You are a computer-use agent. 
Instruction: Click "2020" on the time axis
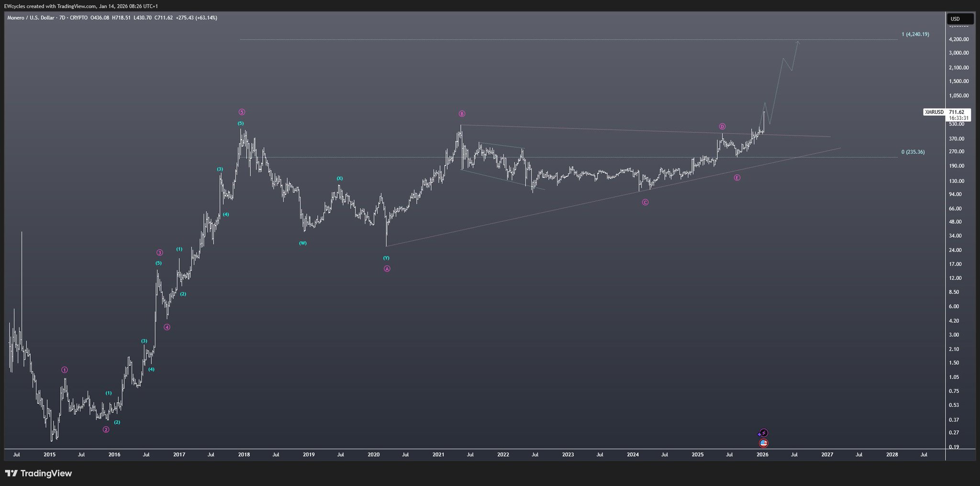click(374, 455)
